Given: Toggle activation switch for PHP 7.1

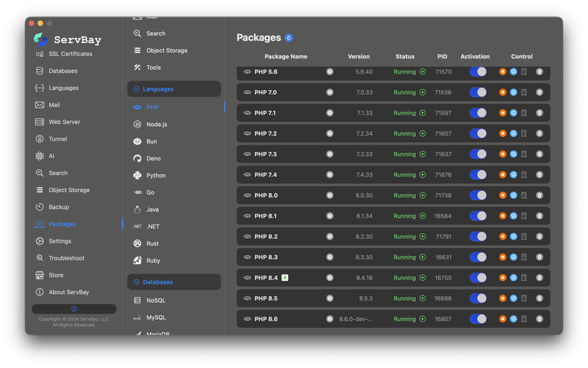Looking at the screenshot, I should pyautogui.click(x=478, y=113).
